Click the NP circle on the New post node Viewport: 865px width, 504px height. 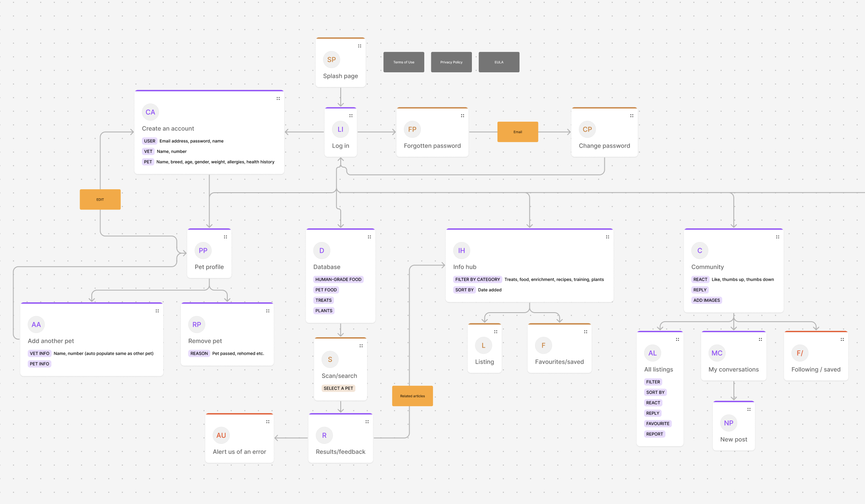coord(728,423)
